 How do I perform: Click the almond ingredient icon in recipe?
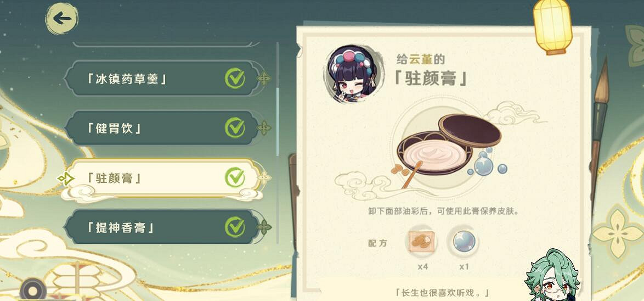pos(421,241)
